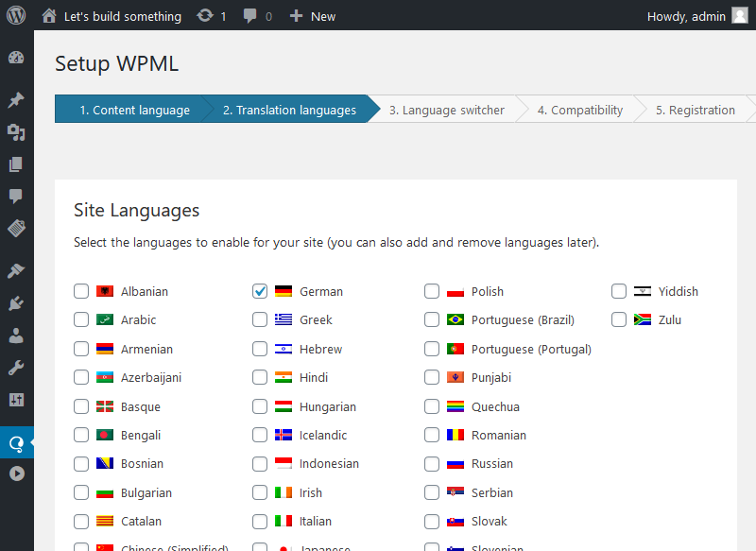Enable the Hindi checkbox

[259, 377]
